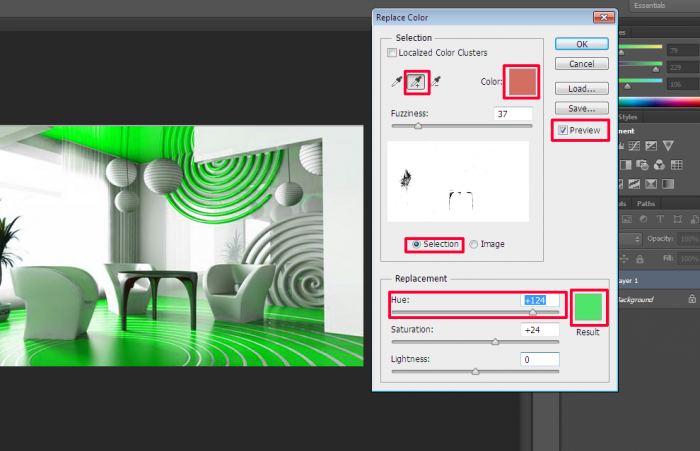Filter layers by type layers icon
This screenshot has width=700, height=451.
coord(660,219)
